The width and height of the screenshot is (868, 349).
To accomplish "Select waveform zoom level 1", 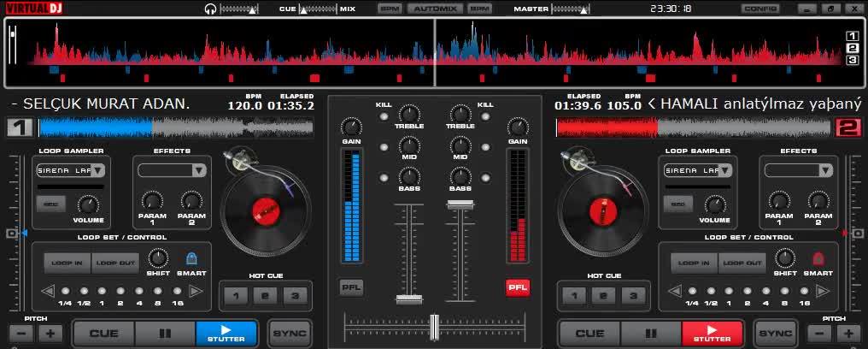I will (853, 36).
